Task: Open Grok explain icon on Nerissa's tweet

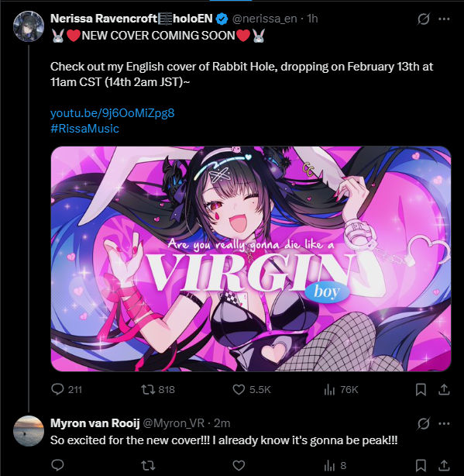Action: tap(423, 19)
